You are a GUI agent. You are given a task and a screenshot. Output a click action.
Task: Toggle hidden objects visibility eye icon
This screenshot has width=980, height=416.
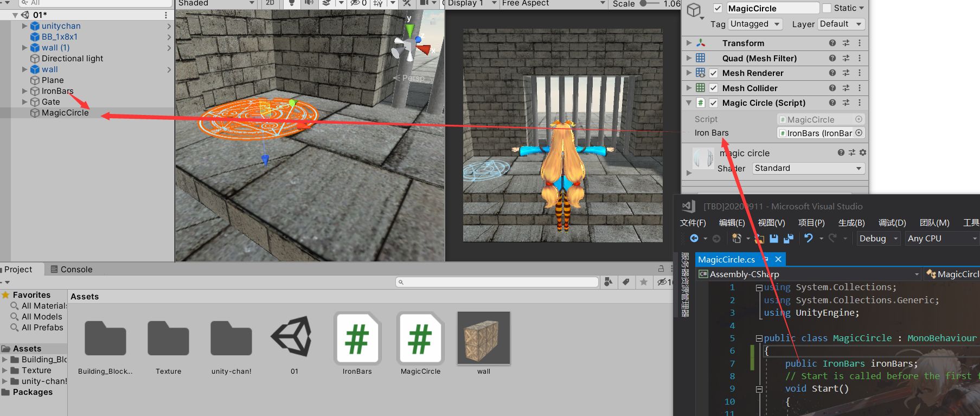click(x=358, y=3)
